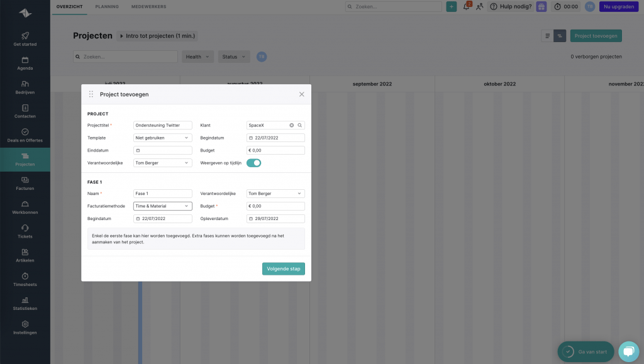Click the green plus quick-add button
644x364 pixels.
point(452,6)
